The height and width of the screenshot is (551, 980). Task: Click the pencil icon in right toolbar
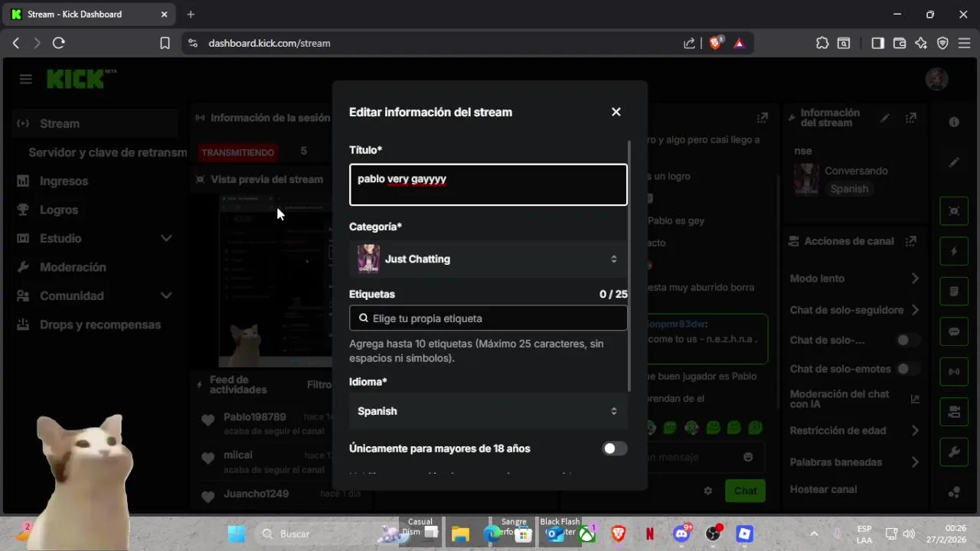(954, 162)
